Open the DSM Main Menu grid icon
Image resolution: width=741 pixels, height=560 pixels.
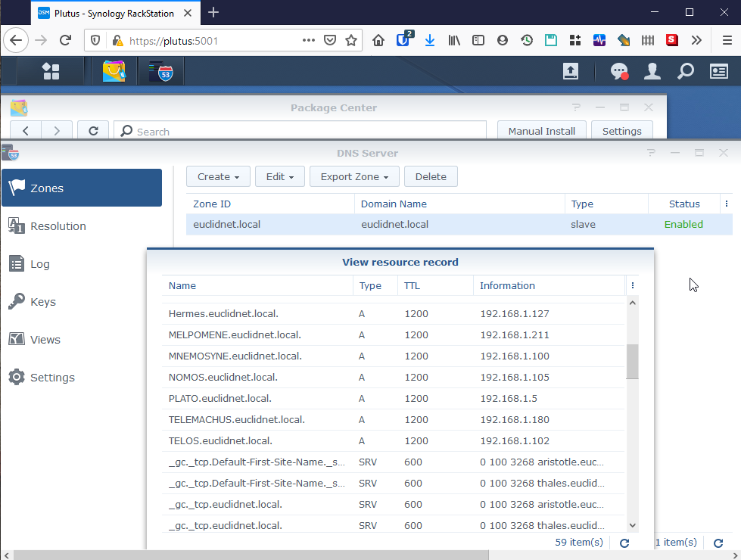pyautogui.click(x=51, y=71)
